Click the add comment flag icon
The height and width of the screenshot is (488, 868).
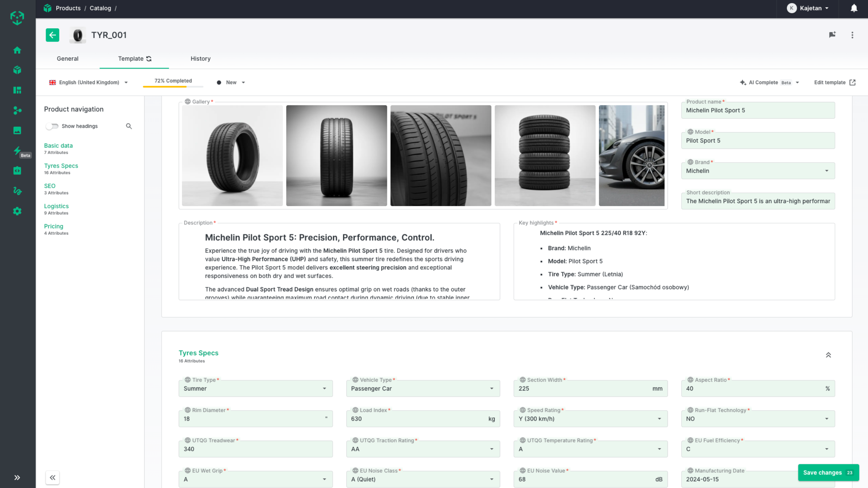[832, 35]
